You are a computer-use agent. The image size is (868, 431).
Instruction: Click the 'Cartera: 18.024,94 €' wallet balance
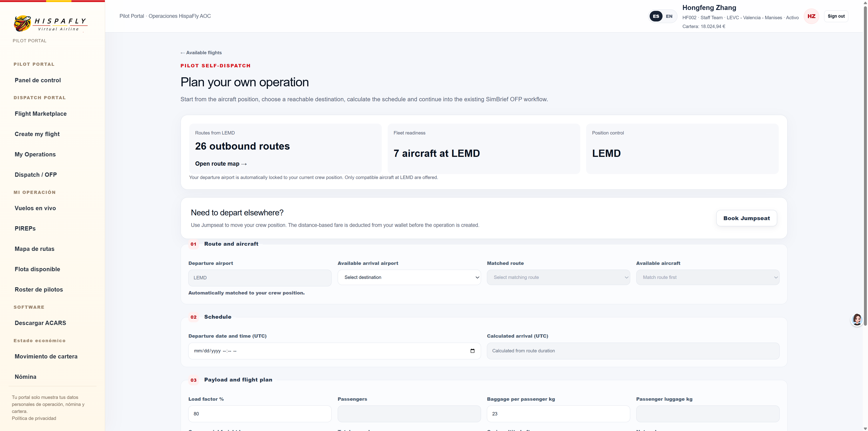[704, 26]
